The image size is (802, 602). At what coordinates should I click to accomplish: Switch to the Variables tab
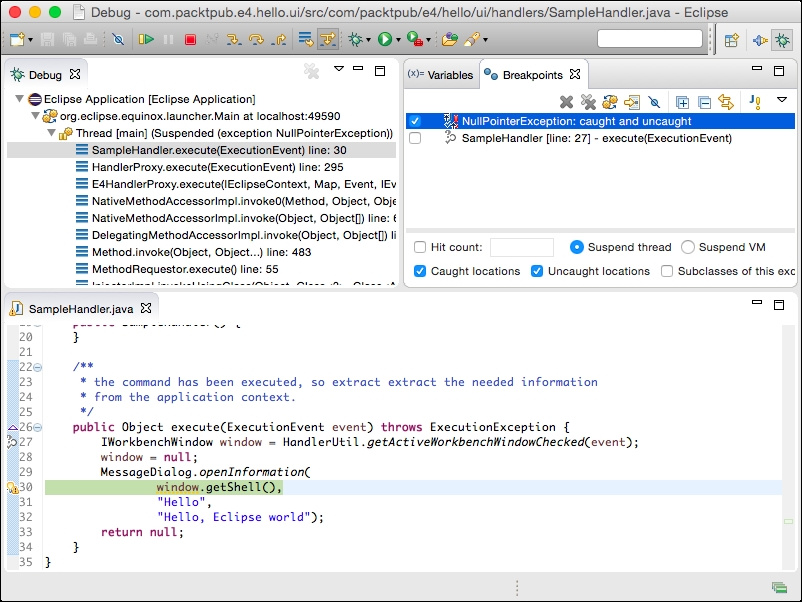(x=441, y=75)
